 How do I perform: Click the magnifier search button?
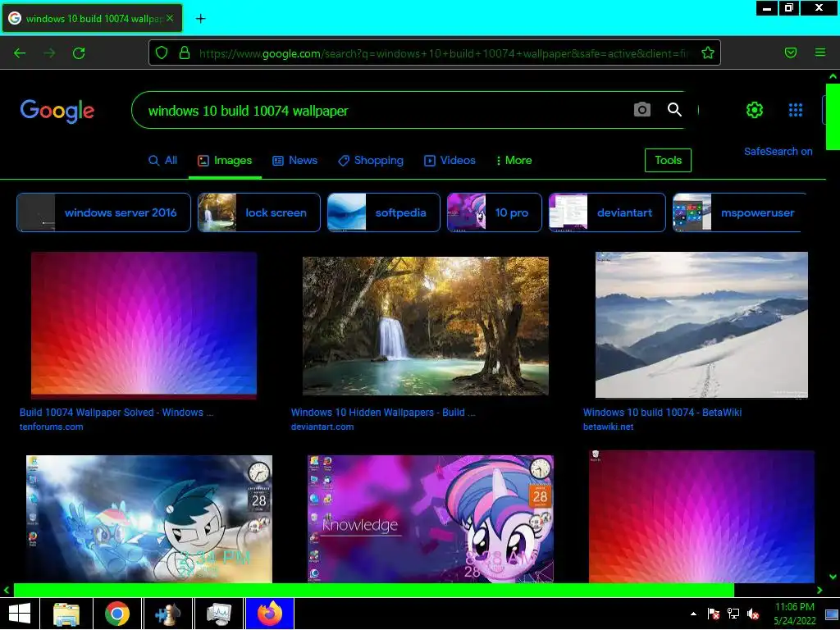tap(674, 110)
